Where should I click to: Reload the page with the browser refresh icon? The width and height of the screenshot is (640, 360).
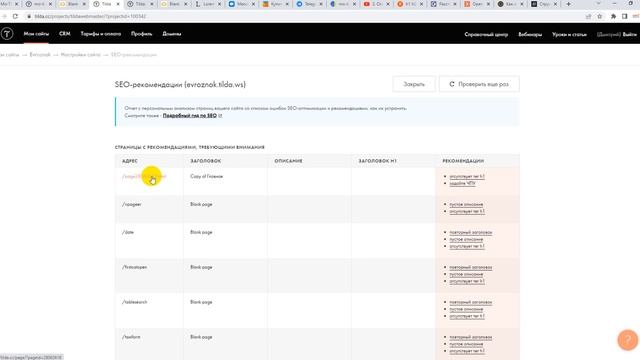(x=15, y=16)
